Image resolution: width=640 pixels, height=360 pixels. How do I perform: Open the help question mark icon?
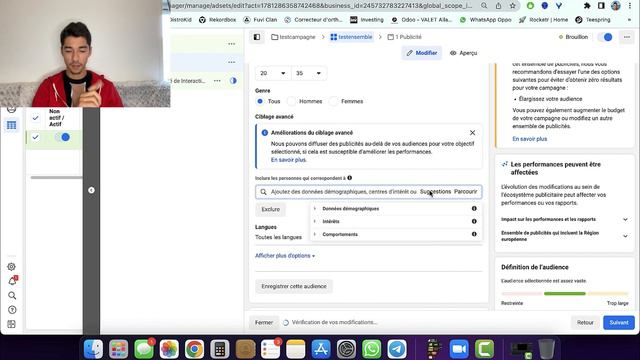click(x=12, y=310)
